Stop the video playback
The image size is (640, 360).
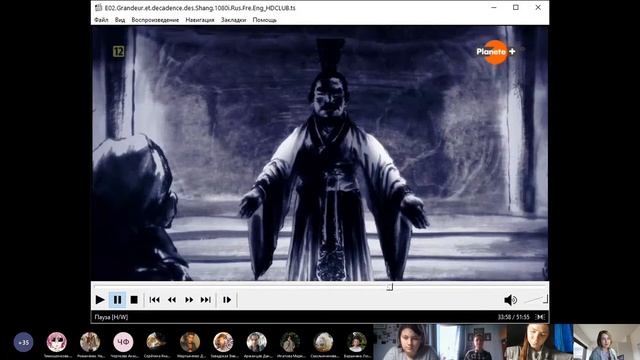(x=134, y=300)
